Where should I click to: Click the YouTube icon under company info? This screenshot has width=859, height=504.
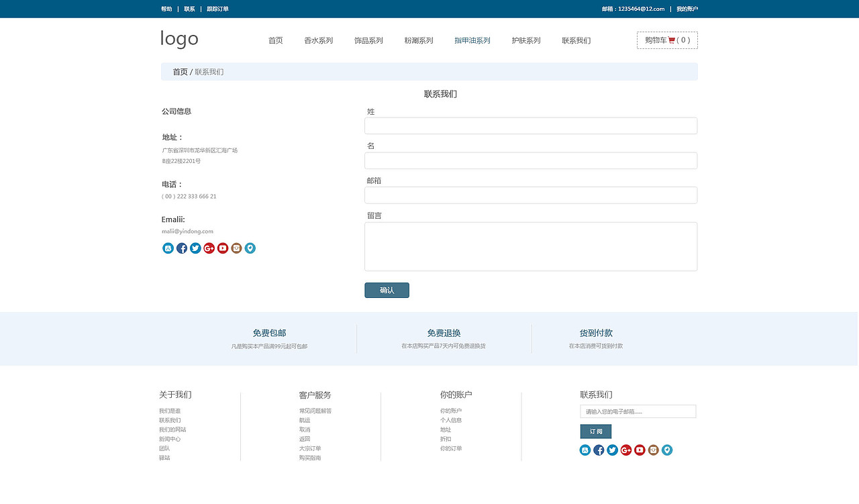(223, 248)
